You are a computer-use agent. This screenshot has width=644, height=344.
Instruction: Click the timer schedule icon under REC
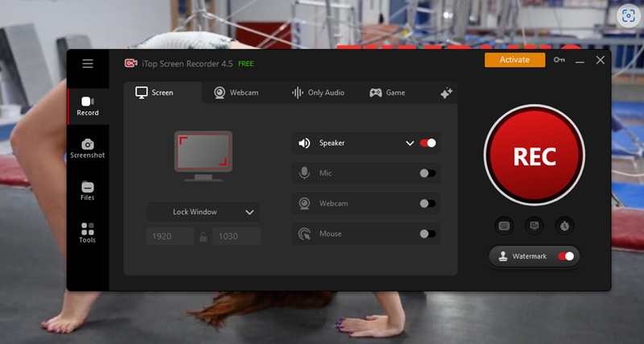click(x=565, y=226)
